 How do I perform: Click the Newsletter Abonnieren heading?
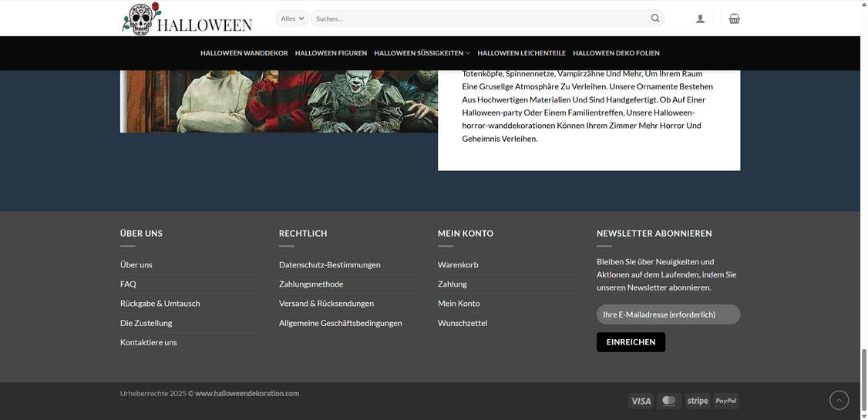tap(654, 234)
